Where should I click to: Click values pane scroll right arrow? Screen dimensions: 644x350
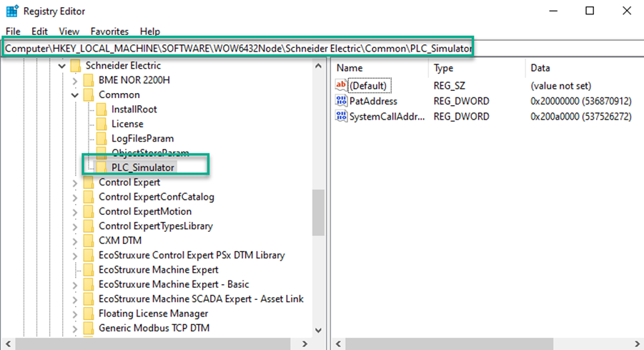coord(637,344)
